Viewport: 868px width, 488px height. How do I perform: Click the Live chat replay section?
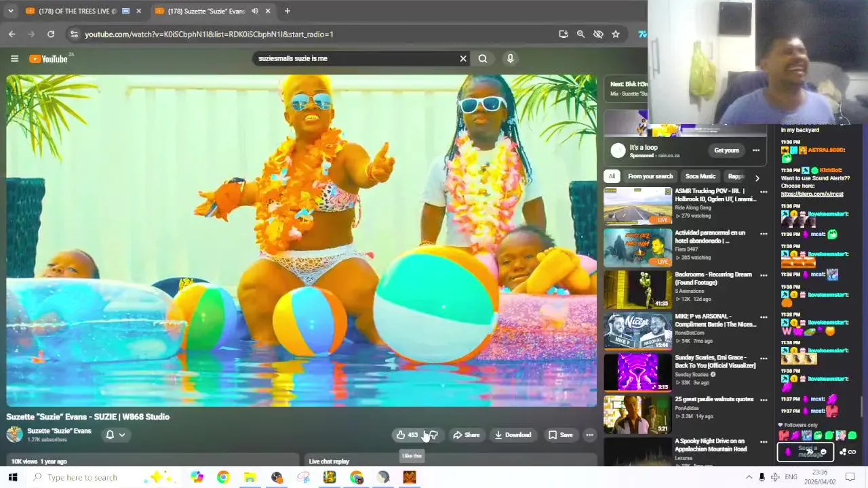(452, 462)
